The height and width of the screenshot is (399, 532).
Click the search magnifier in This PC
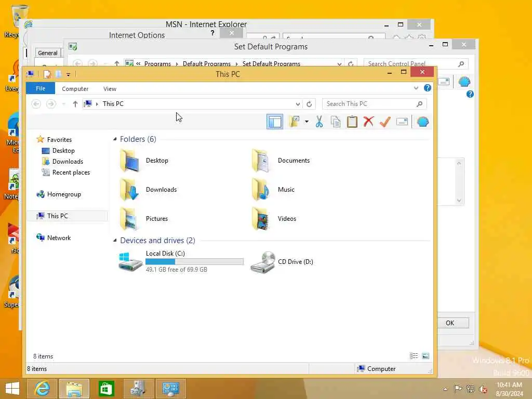click(x=420, y=104)
